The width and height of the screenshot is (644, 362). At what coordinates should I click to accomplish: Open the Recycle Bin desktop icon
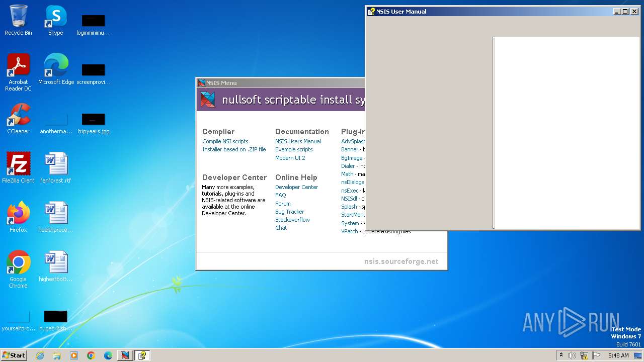pyautogui.click(x=18, y=21)
